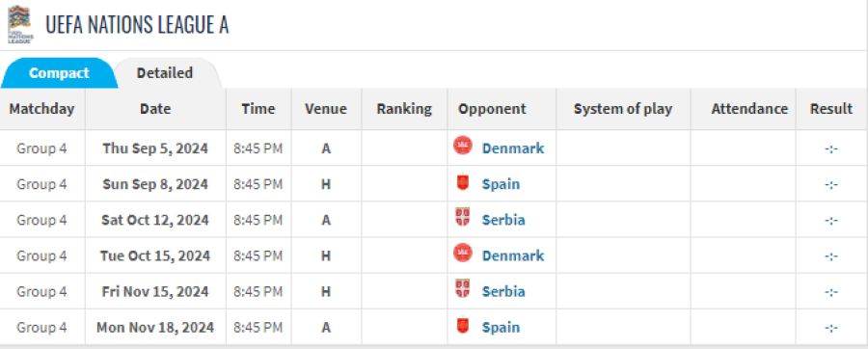Viewport: 868px width, 349px height.
Task: Click Denmark crest in Sep 5 row
Action: pos(463,147)
